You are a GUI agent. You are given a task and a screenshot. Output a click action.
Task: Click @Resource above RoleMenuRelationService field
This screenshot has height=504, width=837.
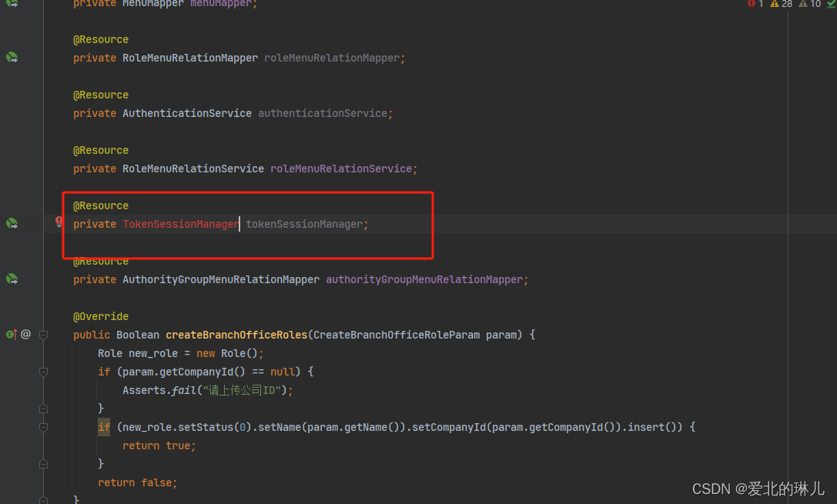click(101, 150)
